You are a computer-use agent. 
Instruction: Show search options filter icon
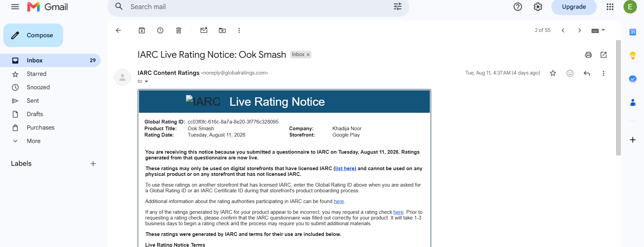point(398,7)
